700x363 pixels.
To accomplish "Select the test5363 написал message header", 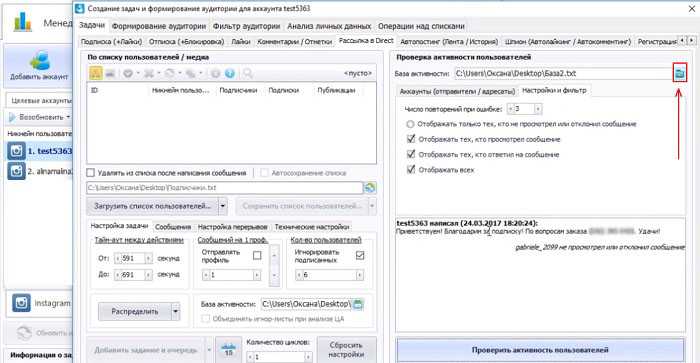I will coord(467,223).
